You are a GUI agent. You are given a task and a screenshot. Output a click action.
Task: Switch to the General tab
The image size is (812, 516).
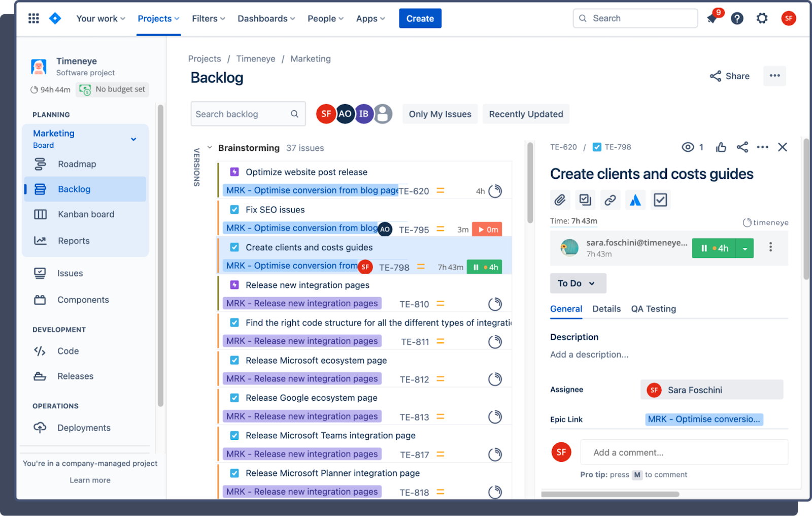click(566, 309)
